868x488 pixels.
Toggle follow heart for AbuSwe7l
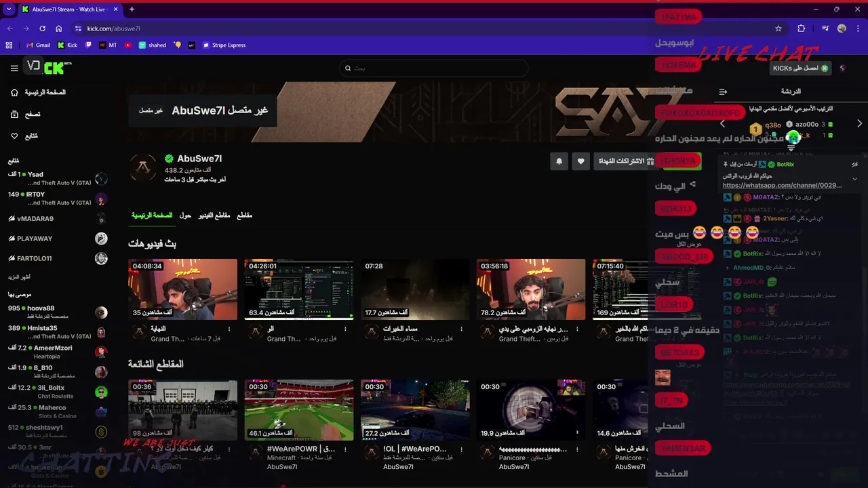point(580,161)
